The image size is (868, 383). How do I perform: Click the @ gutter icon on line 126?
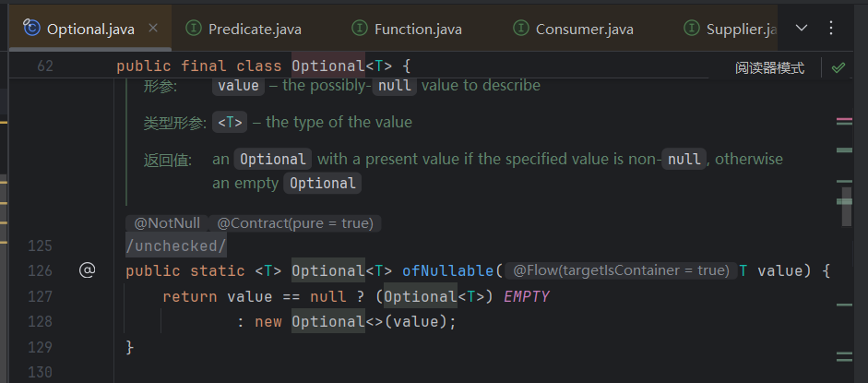pos(87,270)
